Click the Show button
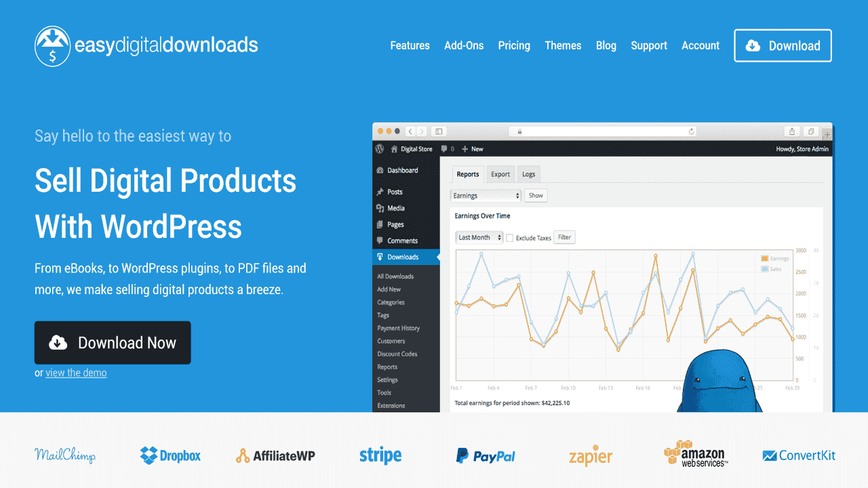This screenshot has height=488, width=868. [x=536, y=195]
